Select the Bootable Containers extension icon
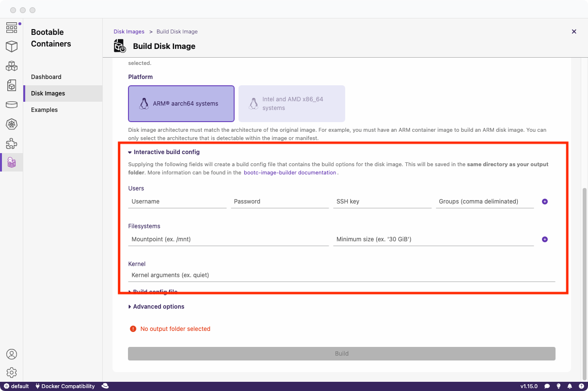This screenshot has height=391, width=588. pyautogui.click(x=12, y=162)
